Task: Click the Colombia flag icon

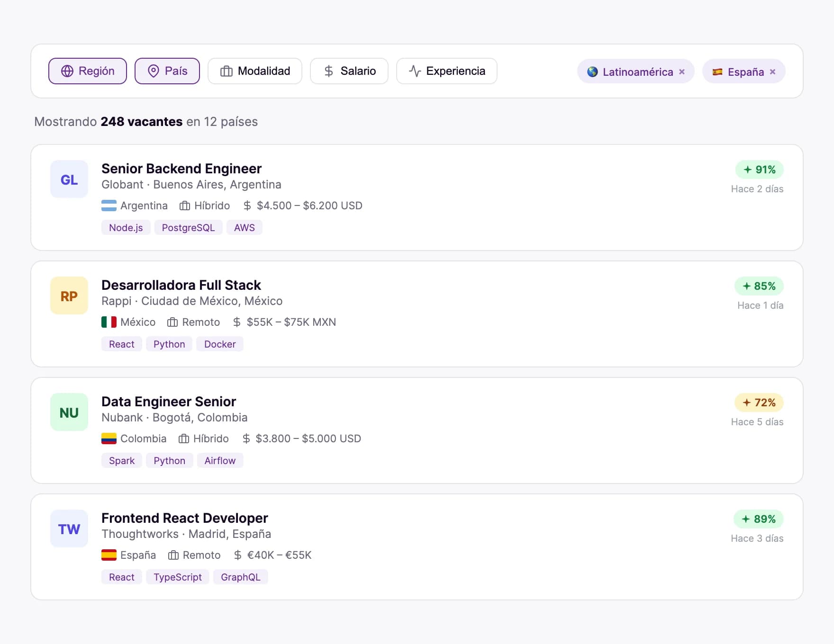Action: click(109, 438)
